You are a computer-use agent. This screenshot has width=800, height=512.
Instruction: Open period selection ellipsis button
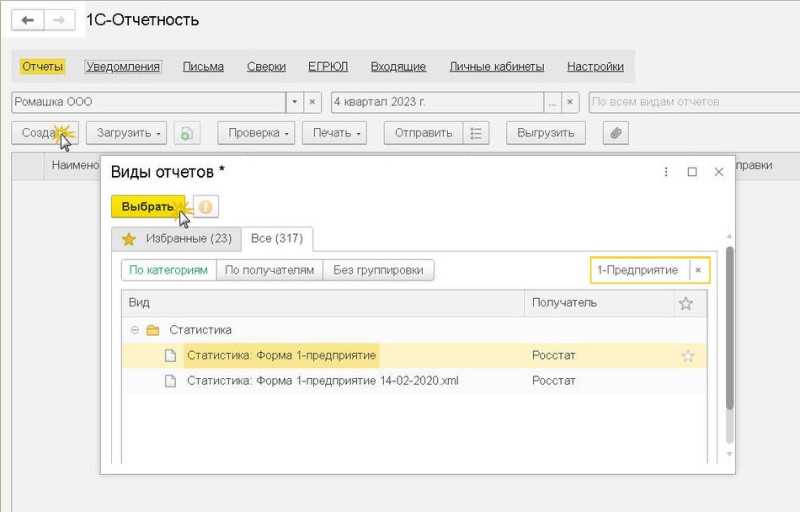[553, 102]
